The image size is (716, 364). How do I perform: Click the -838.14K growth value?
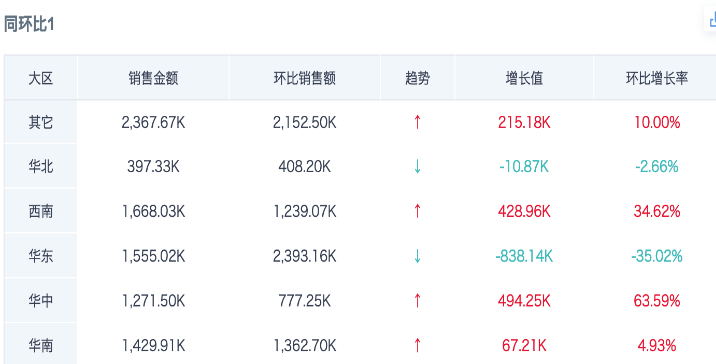pos(524,256)
